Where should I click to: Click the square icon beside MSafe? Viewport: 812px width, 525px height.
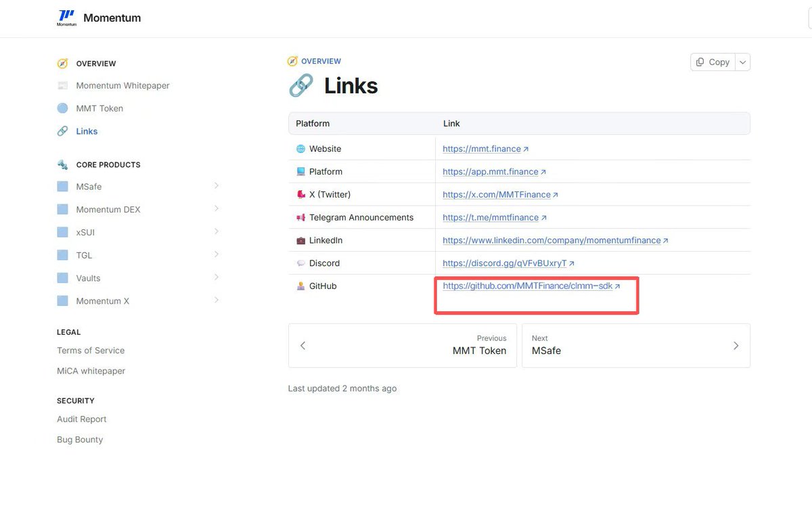point(62,187)
